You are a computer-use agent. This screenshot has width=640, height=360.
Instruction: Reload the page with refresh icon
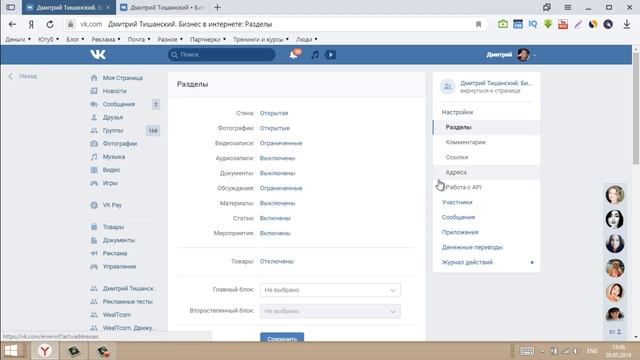click(50, 24)
